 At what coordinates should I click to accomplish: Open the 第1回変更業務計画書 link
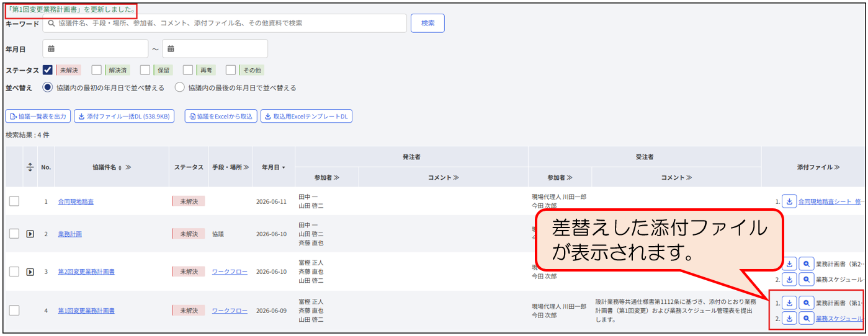click(86, 311)
